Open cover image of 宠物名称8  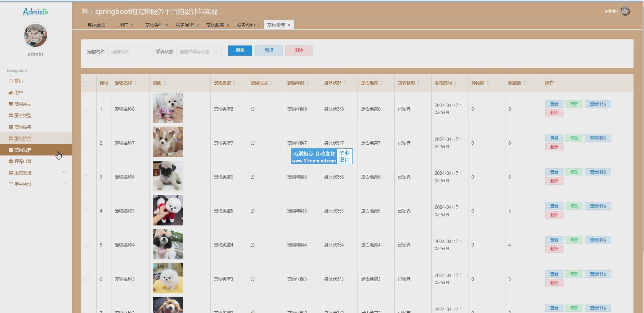click(168, 108)
